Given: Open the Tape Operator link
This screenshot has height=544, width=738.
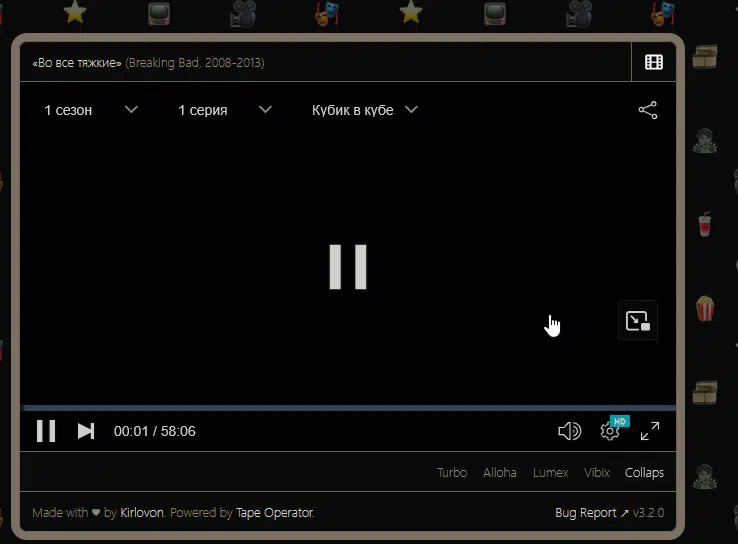Looking at the screenshot, I should tap(274, 512).
